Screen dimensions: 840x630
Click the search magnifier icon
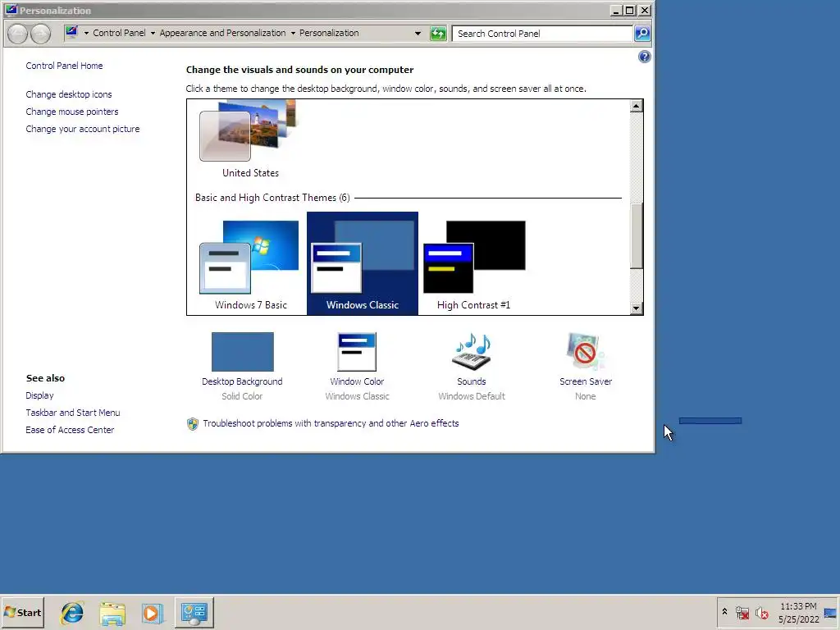pos(641,34)
